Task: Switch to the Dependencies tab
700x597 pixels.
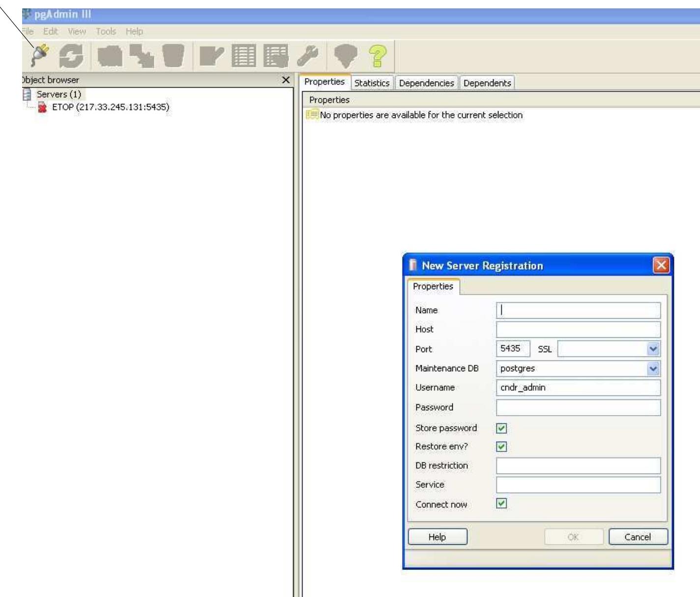Action: (x=426, y=83)
